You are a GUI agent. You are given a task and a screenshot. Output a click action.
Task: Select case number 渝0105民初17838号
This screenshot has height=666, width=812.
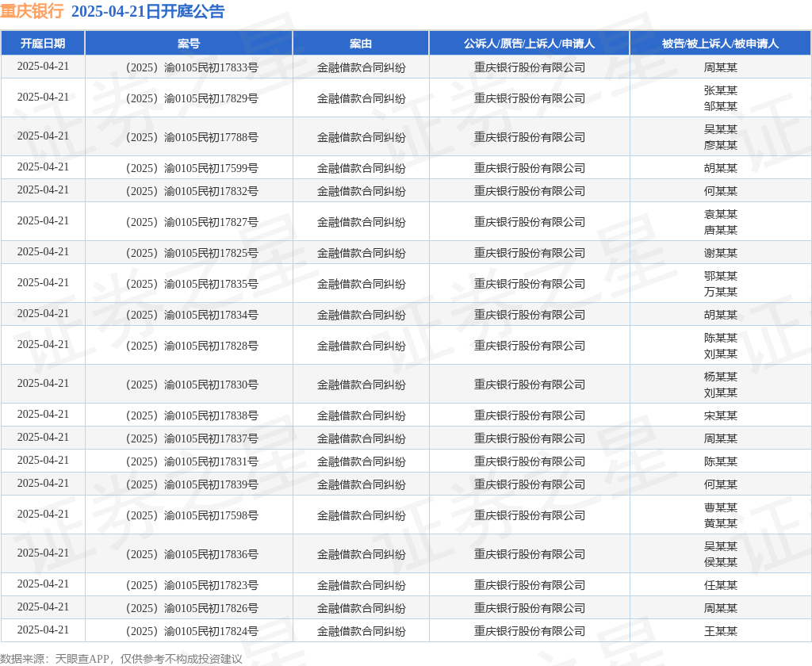tap(192, 415)
